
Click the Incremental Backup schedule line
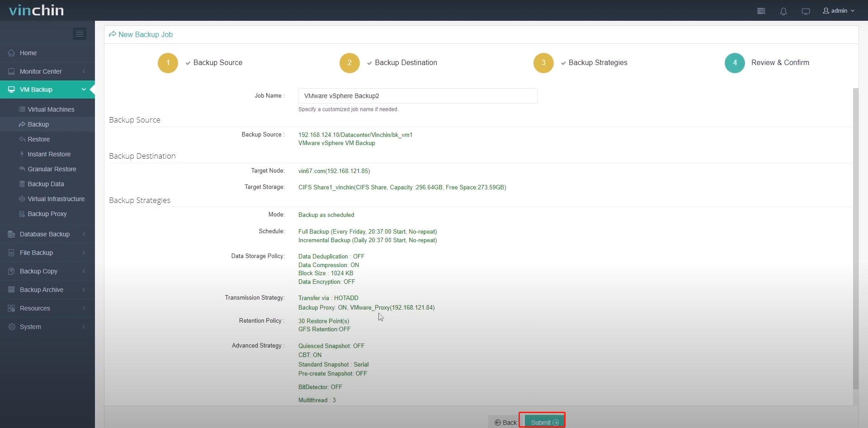(368, 240)
